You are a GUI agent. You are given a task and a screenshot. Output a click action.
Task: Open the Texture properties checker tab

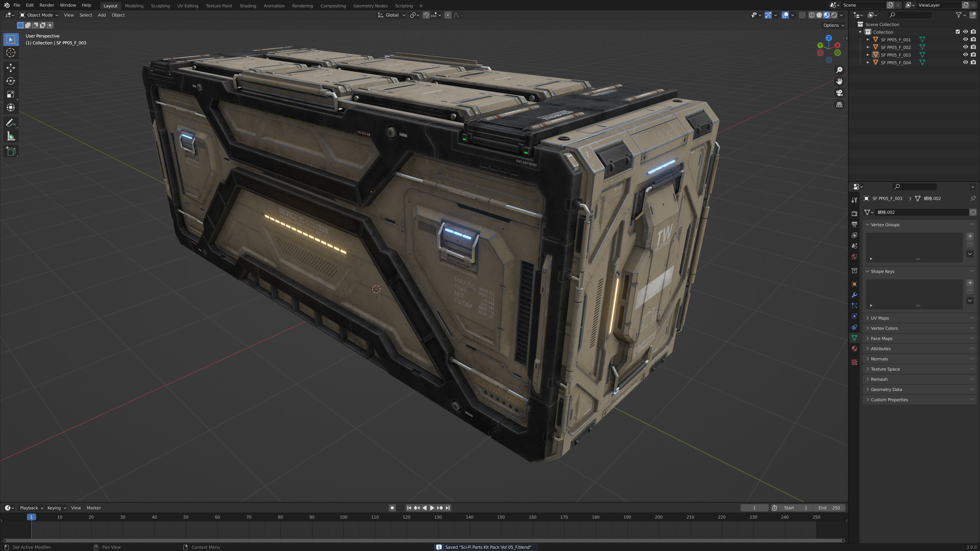point(854,362)
